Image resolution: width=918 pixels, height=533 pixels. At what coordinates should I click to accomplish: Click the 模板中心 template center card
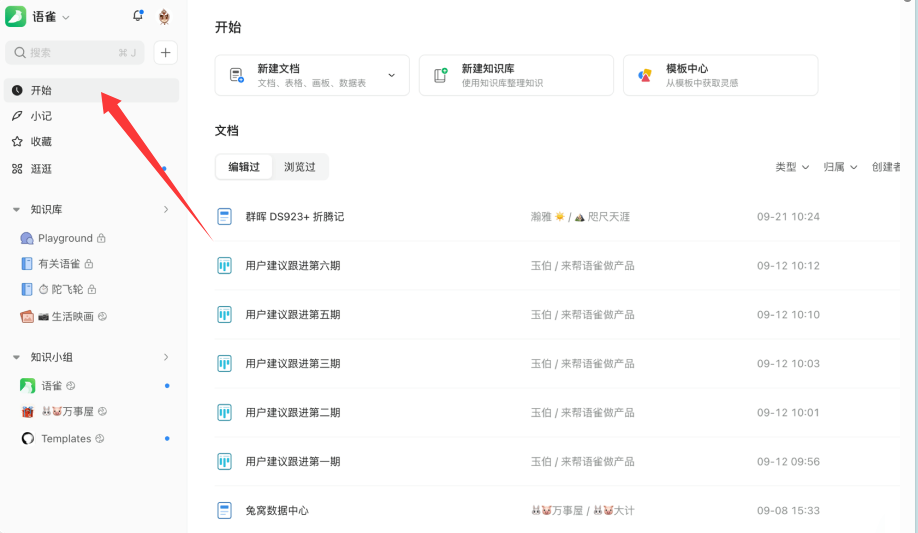tap(720, 75)
